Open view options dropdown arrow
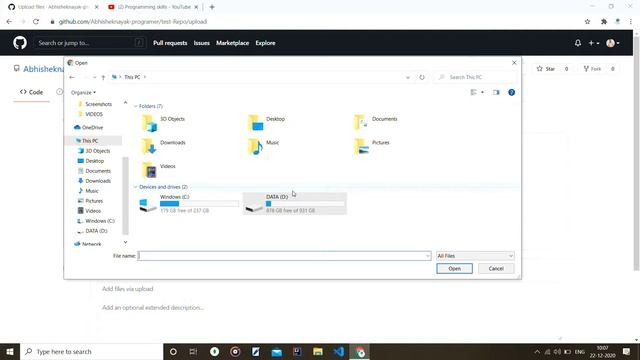Viewport: 640px width, 360px height. coord(482,92)
